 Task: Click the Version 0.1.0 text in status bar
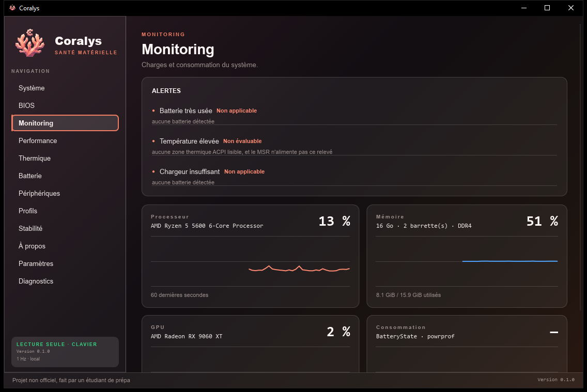coord(556,380)
